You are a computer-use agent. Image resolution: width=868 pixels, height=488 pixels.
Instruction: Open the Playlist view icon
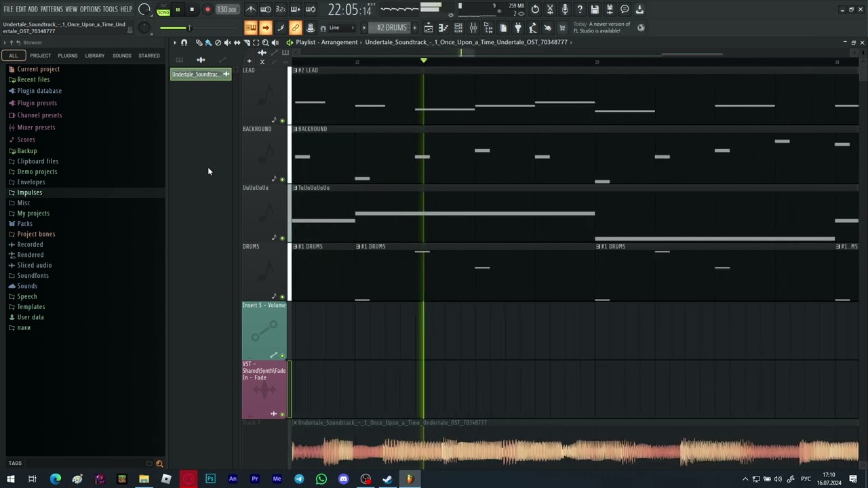429,28
